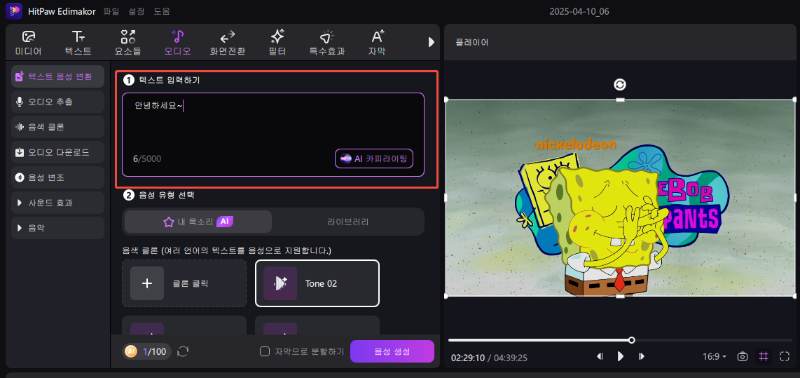Viewport: 800px width, 378px height.
Task: Step forward to the next frame
Action: [x=642, y=357]
